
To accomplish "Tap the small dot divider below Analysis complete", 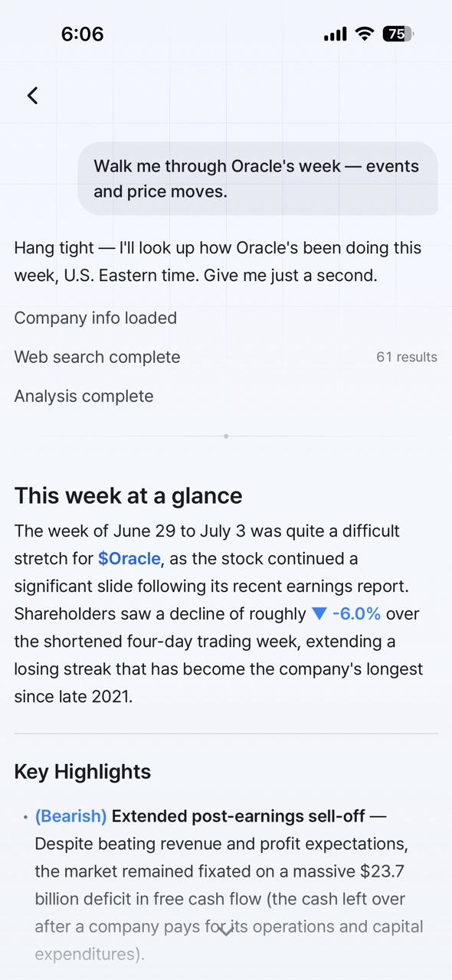I will pyautogui.click(x=226, y=436).
